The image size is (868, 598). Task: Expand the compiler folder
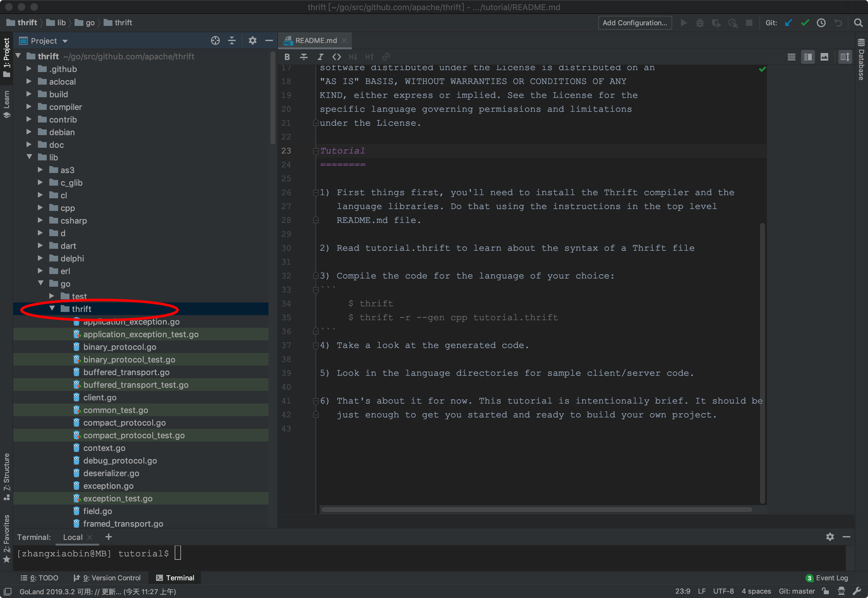coord(29,107)
